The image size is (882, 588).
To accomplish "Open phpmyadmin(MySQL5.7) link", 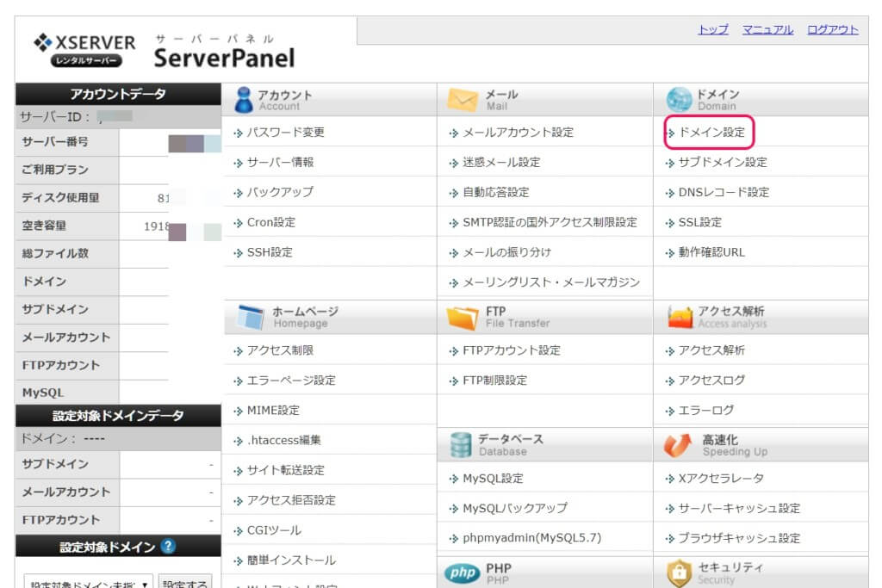I will 531,538.
